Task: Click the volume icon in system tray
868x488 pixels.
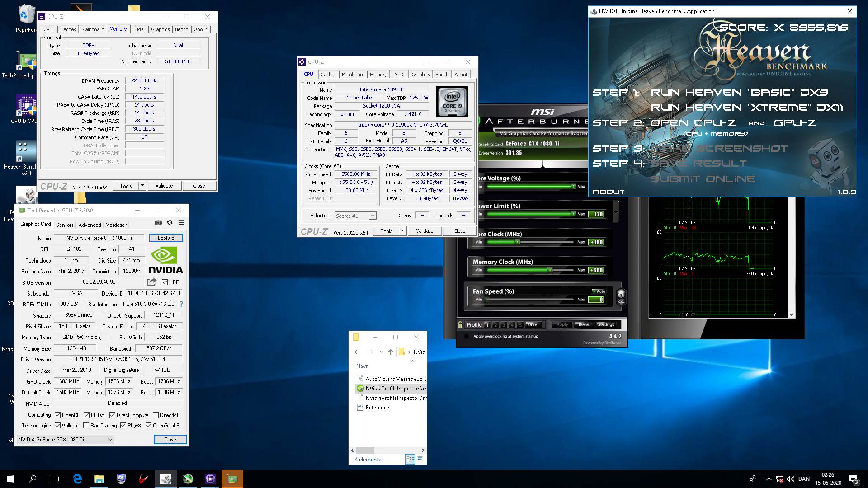Action: (791, 479)
